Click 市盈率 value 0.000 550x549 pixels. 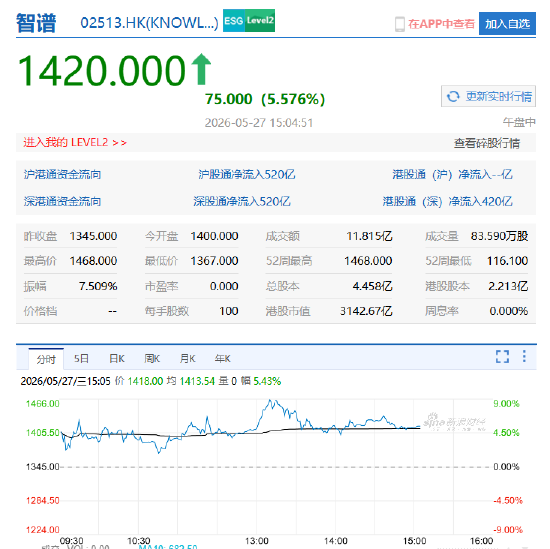tap(224, 286)
